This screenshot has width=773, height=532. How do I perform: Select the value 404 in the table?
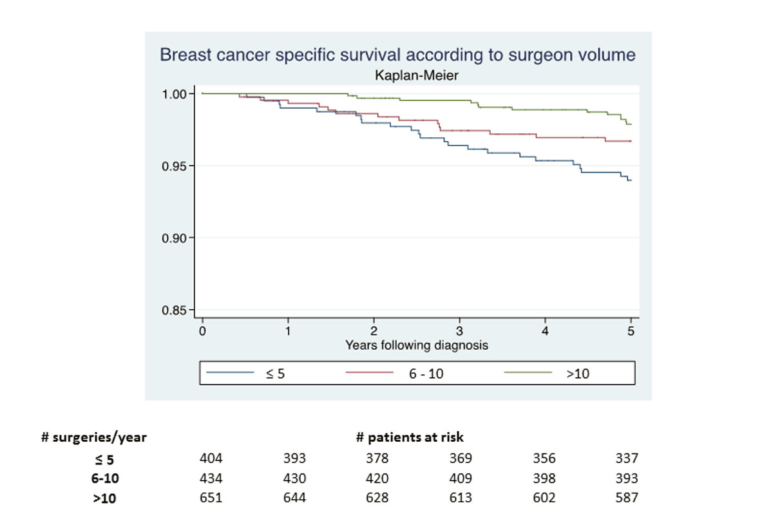click(211, 459)
